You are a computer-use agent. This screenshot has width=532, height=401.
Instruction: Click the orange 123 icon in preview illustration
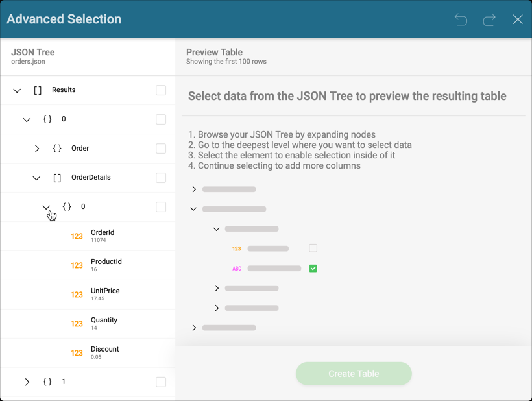point(237,249)
